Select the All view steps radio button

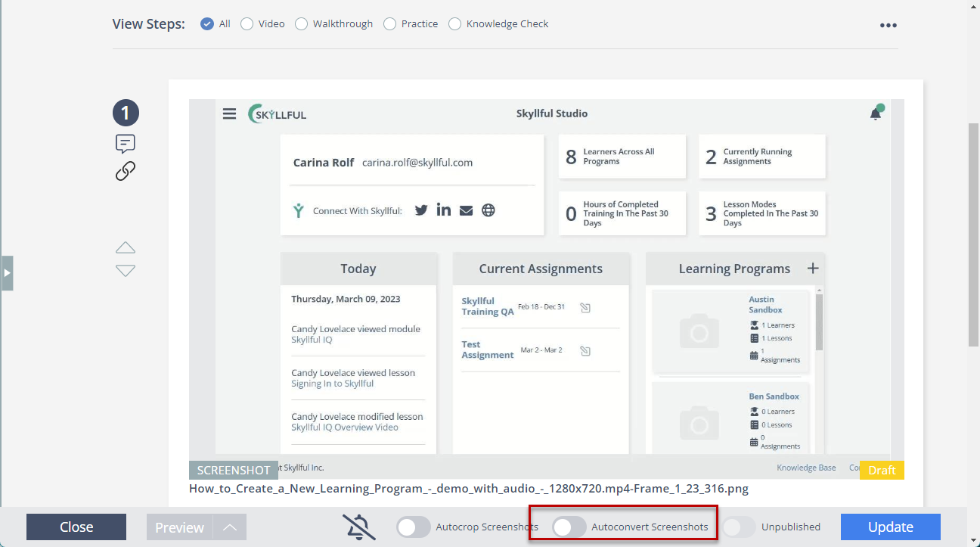coord(207,24)
